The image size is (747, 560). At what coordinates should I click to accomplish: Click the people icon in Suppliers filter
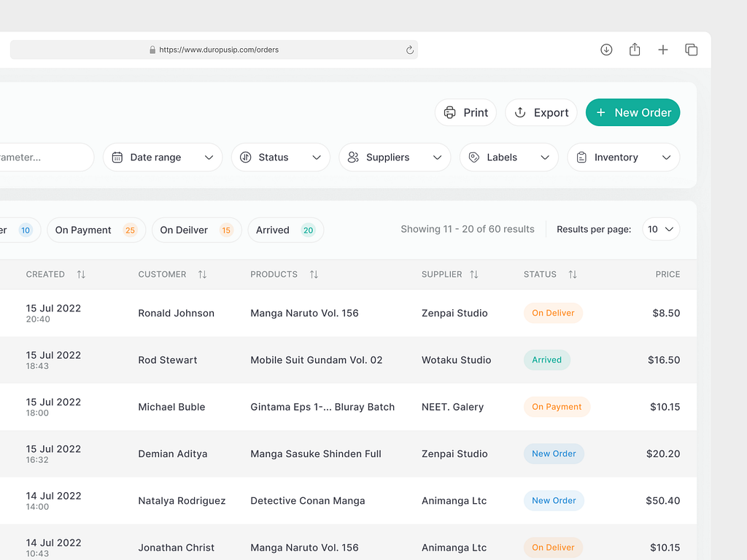[353, 157]
